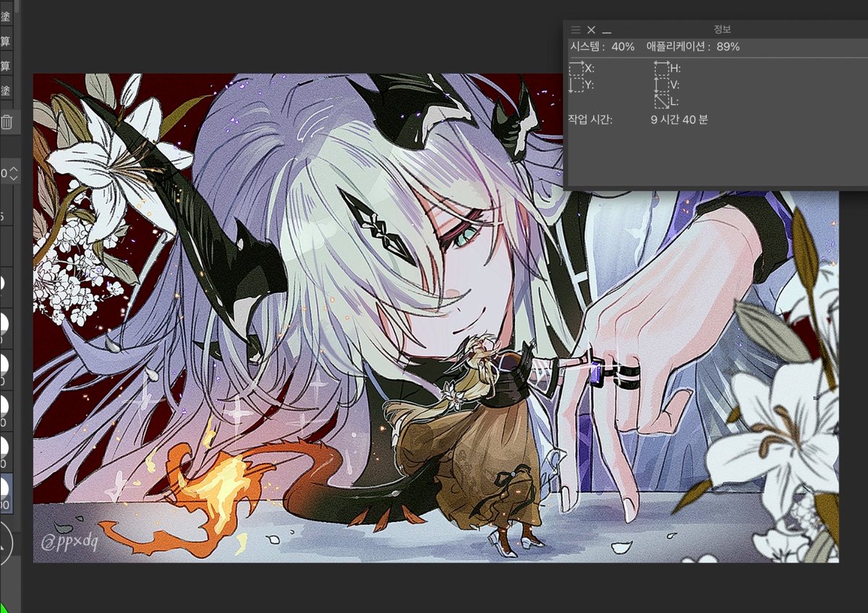
Task: Click the trash can delete icon
Action: click(6, 121)
